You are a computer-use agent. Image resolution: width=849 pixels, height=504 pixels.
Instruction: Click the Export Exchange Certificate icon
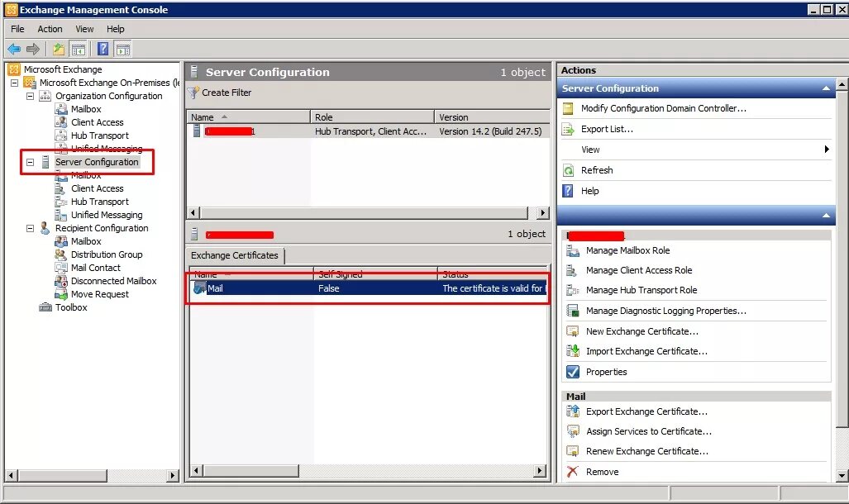pyautogui.click(x=572, y=411)
